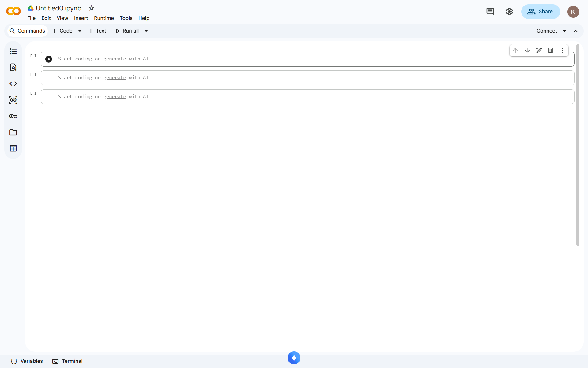This screenshot has height=368, width=588.
Task: Open the Find and replace sidebar icon
Action: pyautogui.click(x=13, y=67)
